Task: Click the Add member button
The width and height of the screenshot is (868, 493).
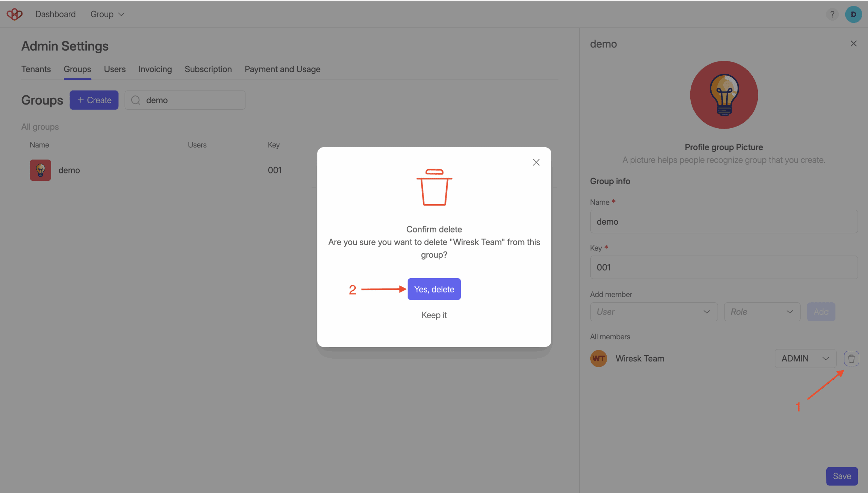Action: [x=821, y=311]
